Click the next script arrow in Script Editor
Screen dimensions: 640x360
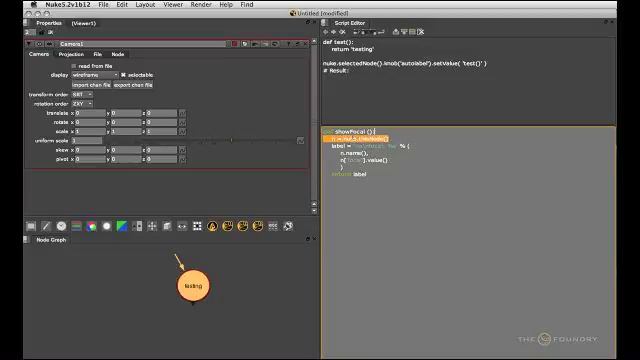coord(333,32)
